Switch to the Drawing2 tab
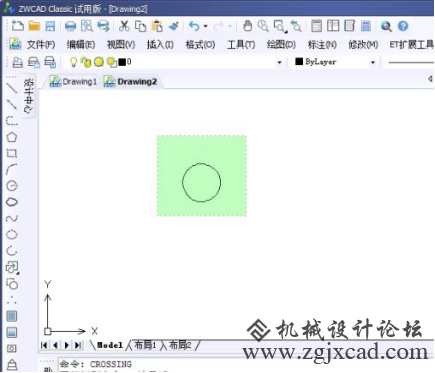 point(130,82)
